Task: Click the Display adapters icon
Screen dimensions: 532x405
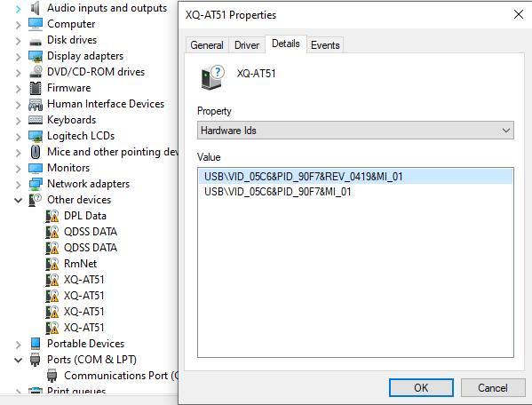Action: pyautogui.click(x=36, y=56)
